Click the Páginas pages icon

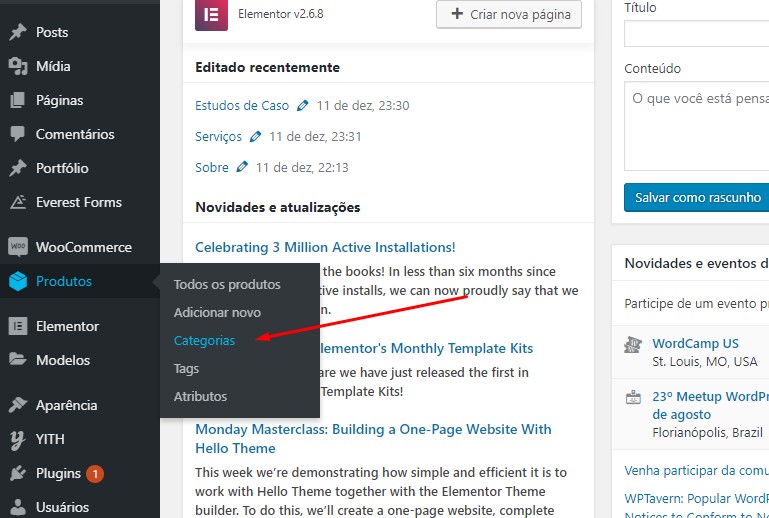pyautogui.click(x=18, y=100)
